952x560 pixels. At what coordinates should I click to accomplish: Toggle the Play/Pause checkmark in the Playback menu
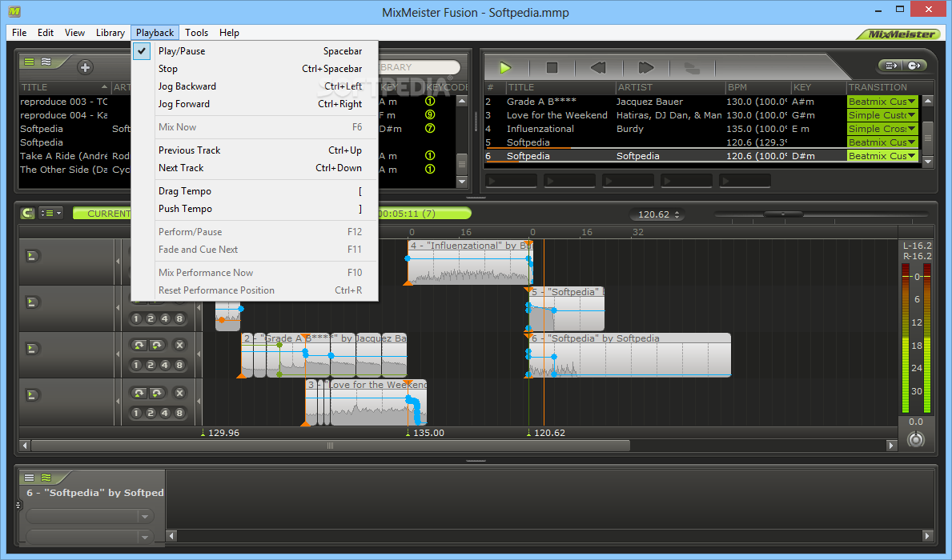point(142,51)
